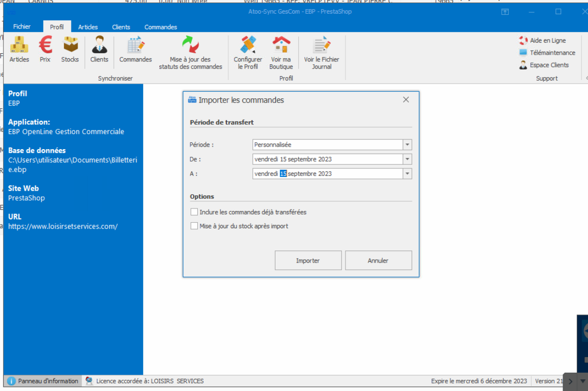The image size is (588, 391).
Task: Synchronize Clients via ribbon icon
Action: (99, 49)
